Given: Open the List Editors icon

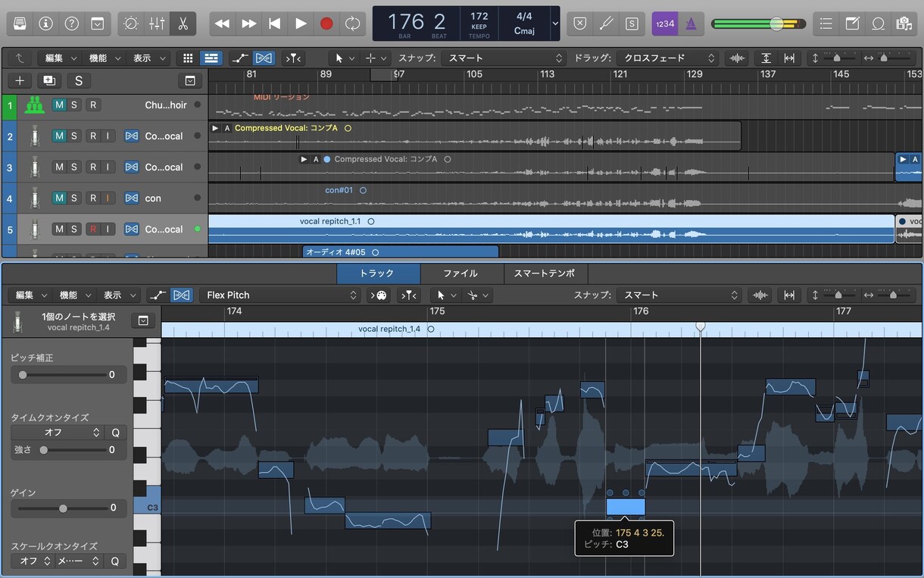Looking at the screenshot, I should click(826, 23).
